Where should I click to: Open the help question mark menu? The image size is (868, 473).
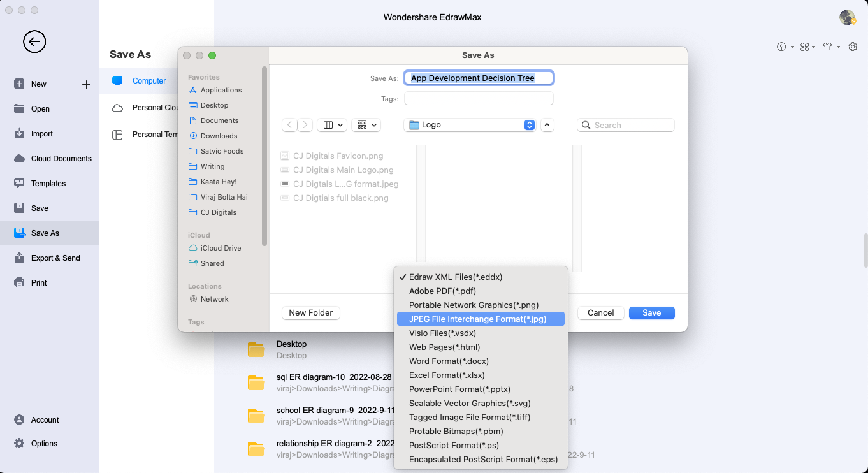[x=785, y=47]
